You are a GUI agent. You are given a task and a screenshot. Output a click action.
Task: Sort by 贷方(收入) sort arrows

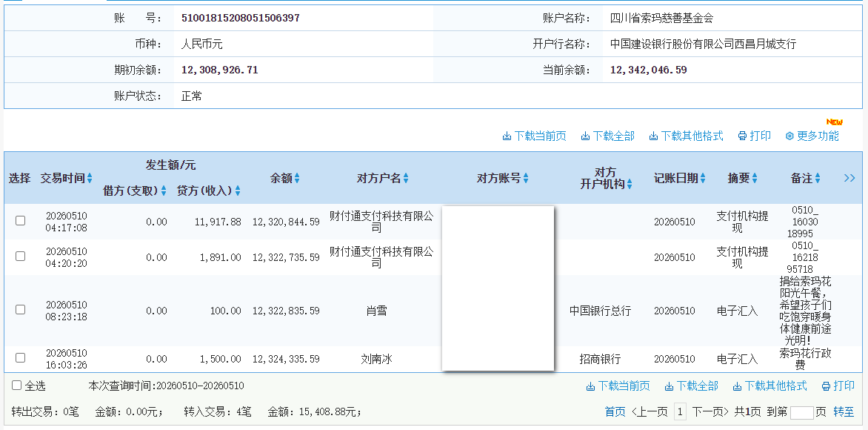(x=238, y=191)
